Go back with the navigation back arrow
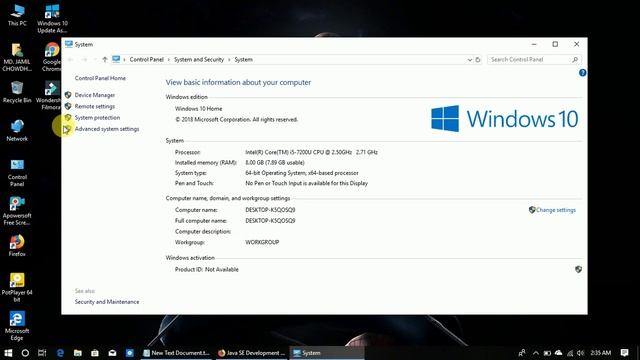 [70, 60]
